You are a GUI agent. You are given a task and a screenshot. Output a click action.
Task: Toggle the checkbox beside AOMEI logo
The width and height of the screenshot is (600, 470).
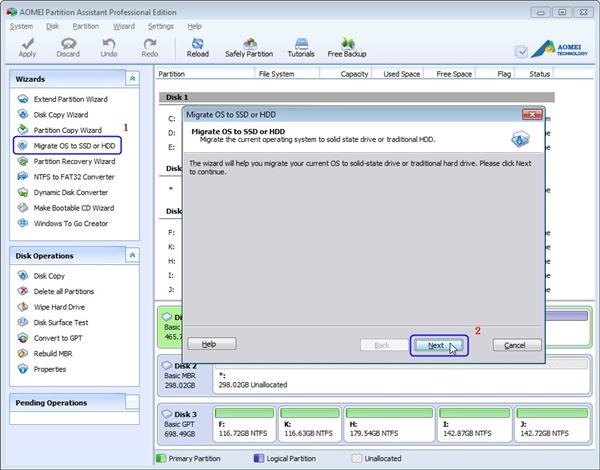tap(521, 51)
